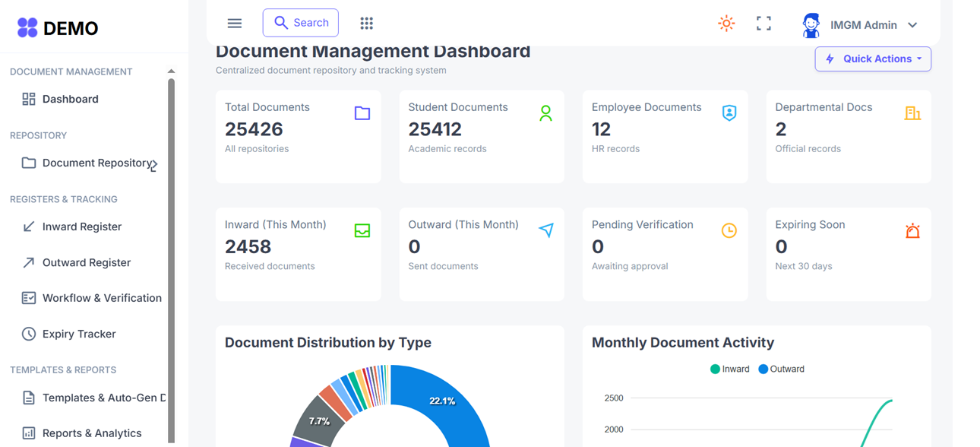This screenshot has width=980, height=447.
Task: Click the shield icon on Employee Documents card
Action: tap(729, 112)
